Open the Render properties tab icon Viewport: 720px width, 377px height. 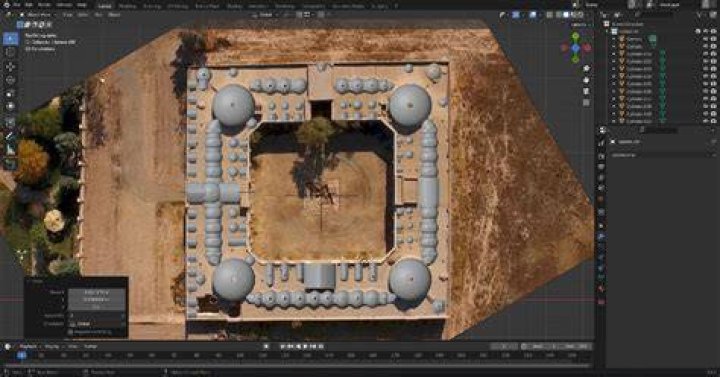pos(602,156)
